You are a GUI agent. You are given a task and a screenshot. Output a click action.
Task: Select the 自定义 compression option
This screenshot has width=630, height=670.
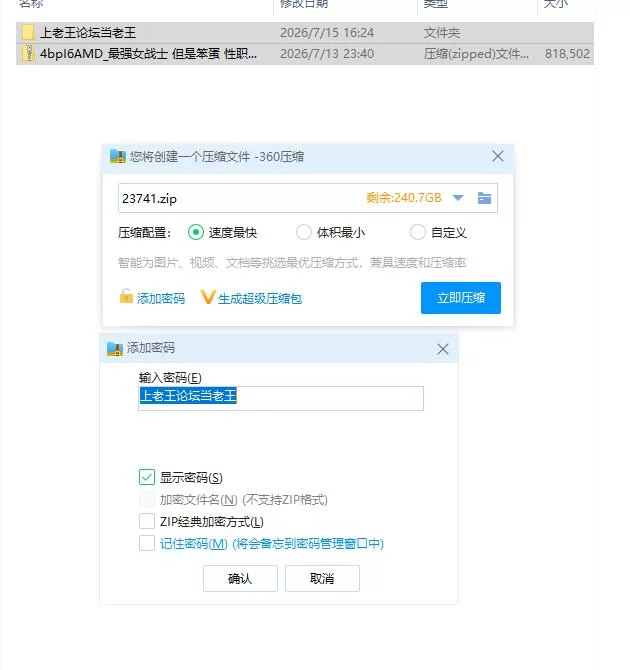point(418,232)
